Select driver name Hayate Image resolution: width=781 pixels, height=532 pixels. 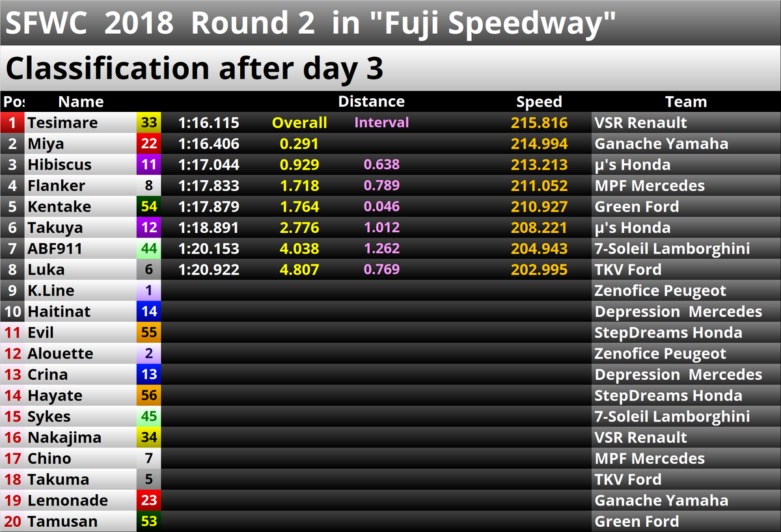[55, 395]
